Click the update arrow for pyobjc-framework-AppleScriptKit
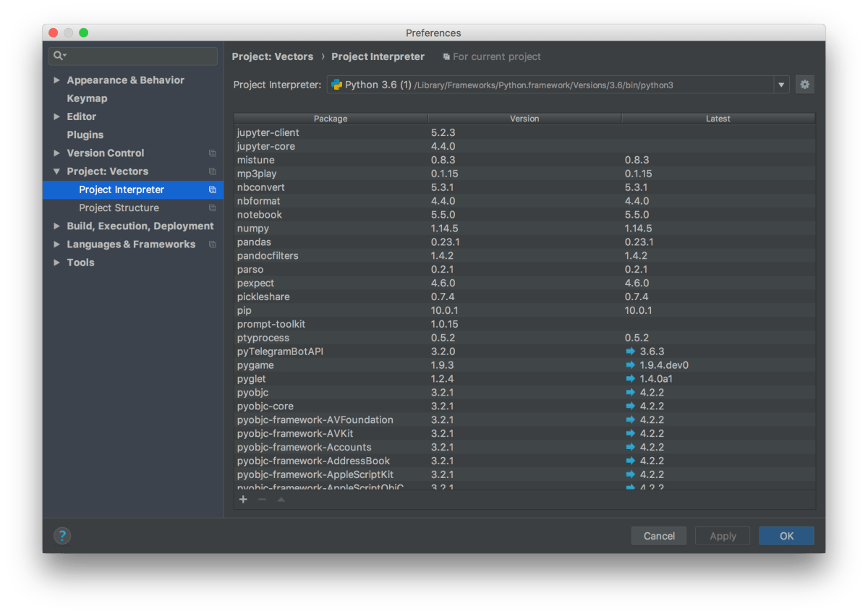The width and height of the screenshot is (868, 614). 631,475
